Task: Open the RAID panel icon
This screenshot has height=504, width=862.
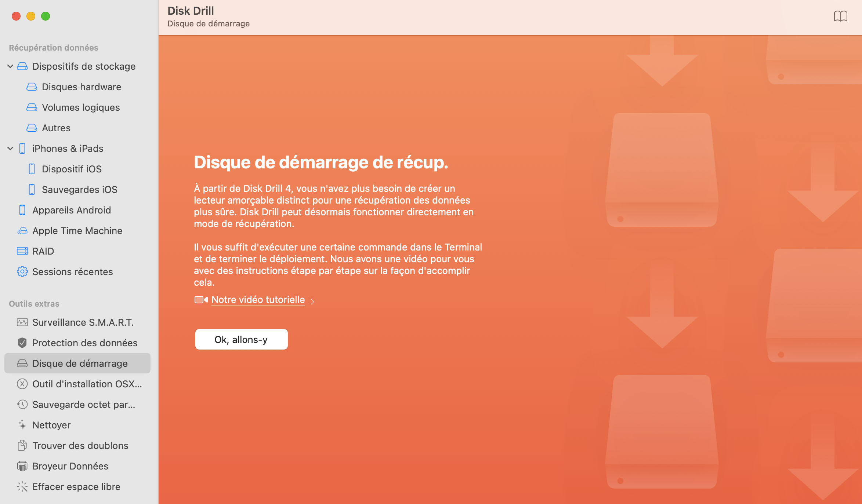Action: (x=22, y=250)
